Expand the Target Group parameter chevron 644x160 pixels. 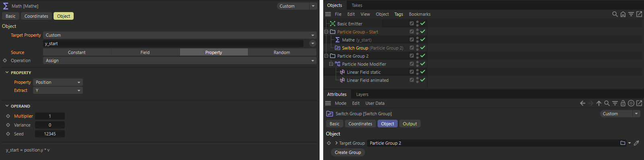336,143
